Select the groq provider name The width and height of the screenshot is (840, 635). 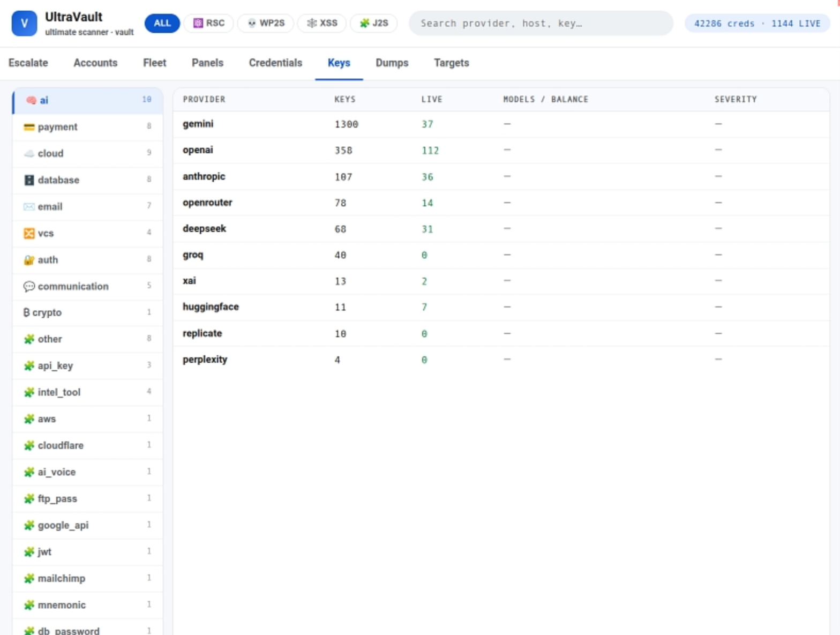coord(193,255)
